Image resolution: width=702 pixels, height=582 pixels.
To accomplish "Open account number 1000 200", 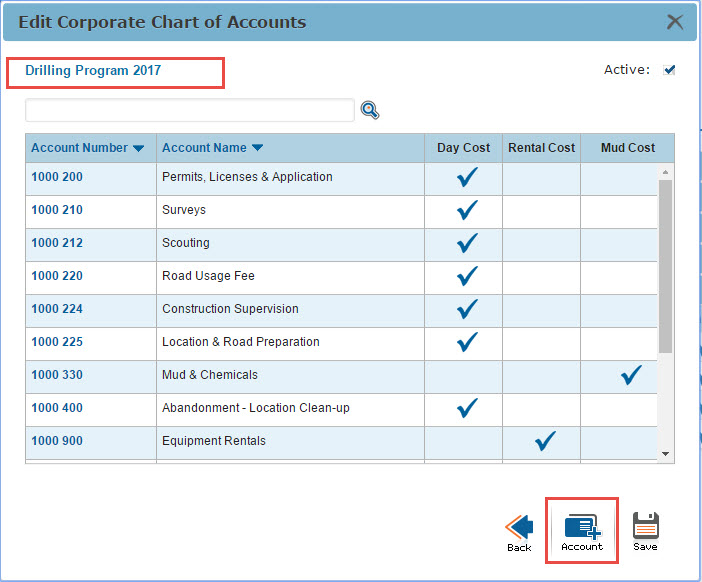I will (x=57, y=177).
